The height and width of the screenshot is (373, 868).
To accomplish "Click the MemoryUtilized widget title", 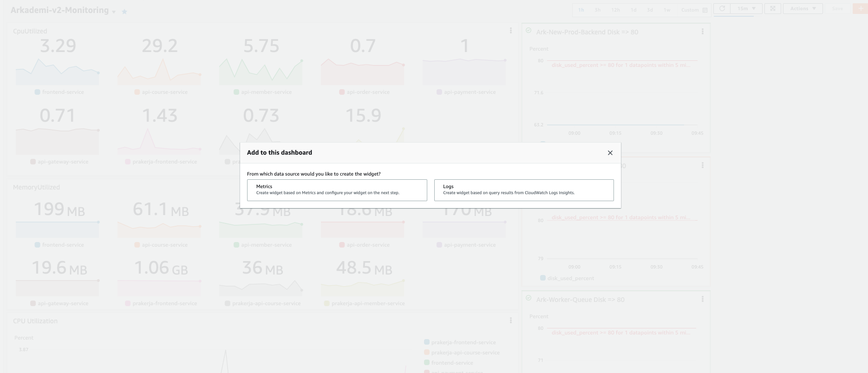I will tap(36, 187).
